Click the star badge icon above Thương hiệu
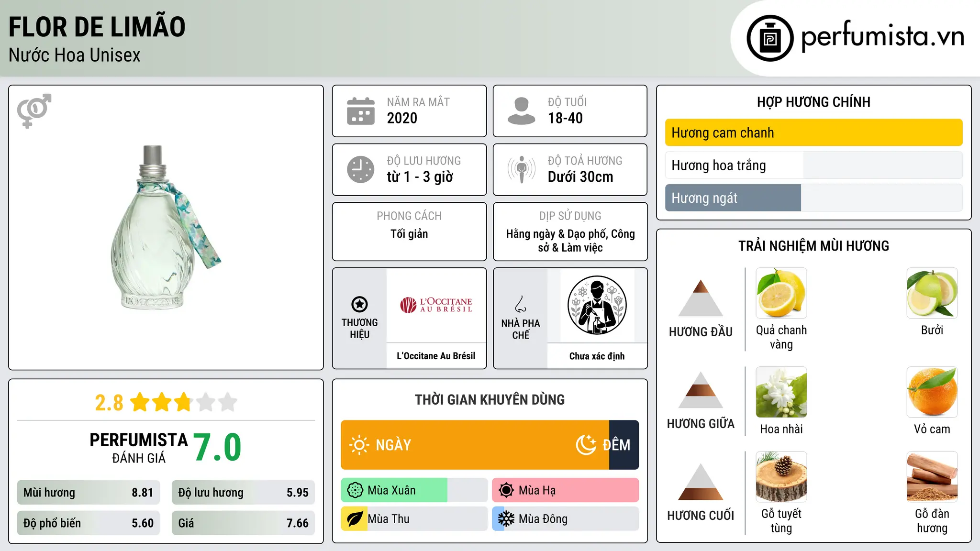980x551 pixels. coord(359,304)
